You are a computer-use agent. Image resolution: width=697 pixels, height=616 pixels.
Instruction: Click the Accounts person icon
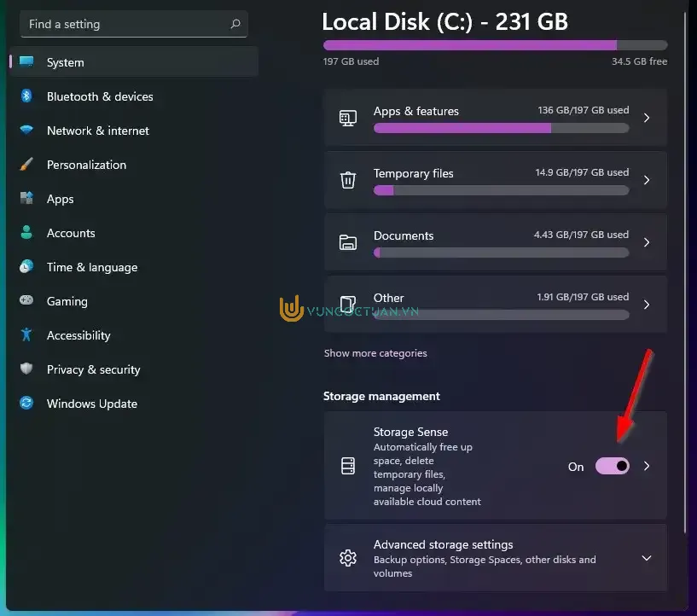pos(26,232)
